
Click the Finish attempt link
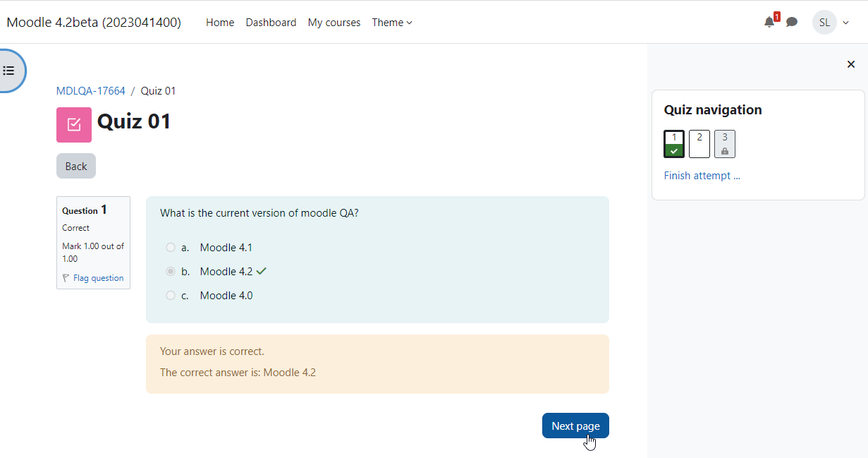pos(702,176)
